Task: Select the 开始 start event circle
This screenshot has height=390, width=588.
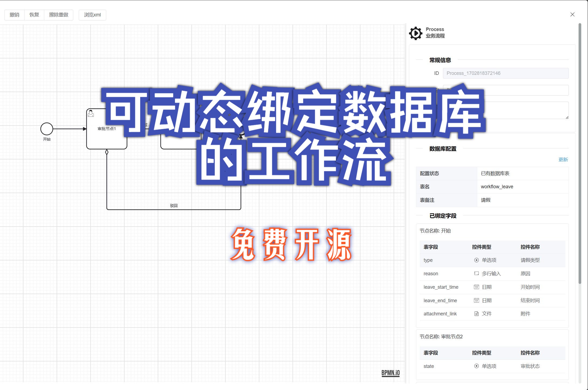Action: [47, 129]
